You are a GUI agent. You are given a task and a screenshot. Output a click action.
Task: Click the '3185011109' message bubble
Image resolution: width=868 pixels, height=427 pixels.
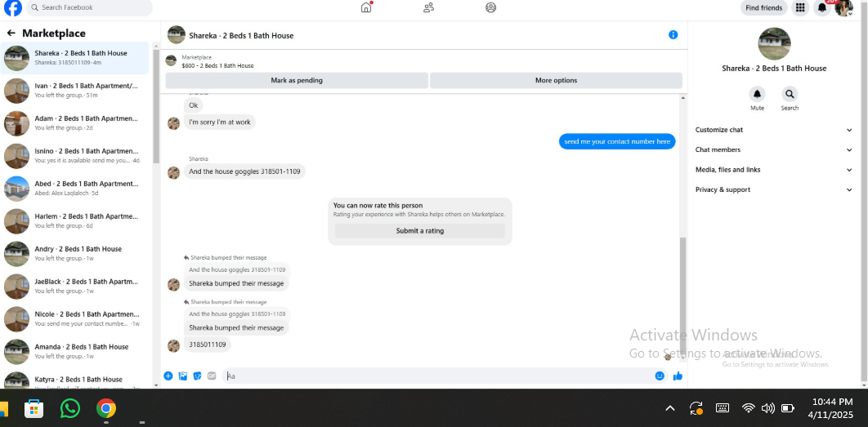207,345
